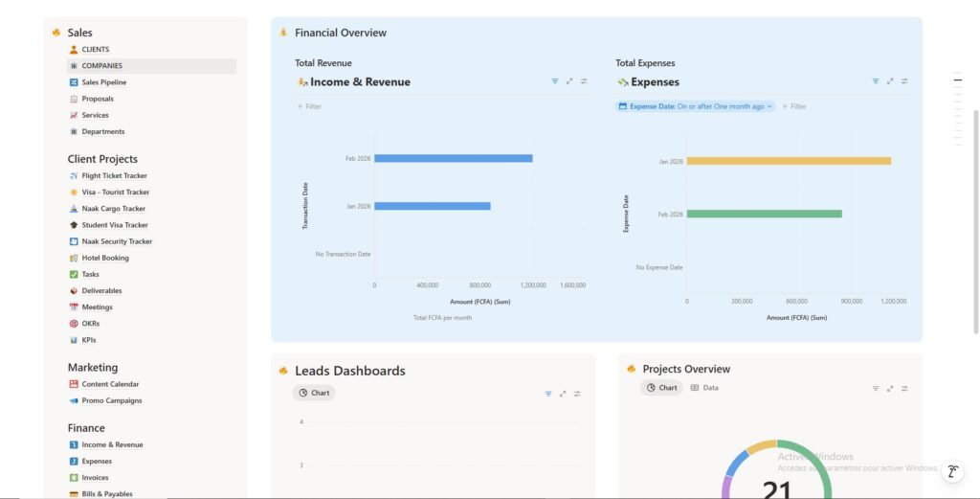Viewport: 980px width, 499px height.
Task: Add a filter to Income & Revenue
Action: click(x=309, y=106)
